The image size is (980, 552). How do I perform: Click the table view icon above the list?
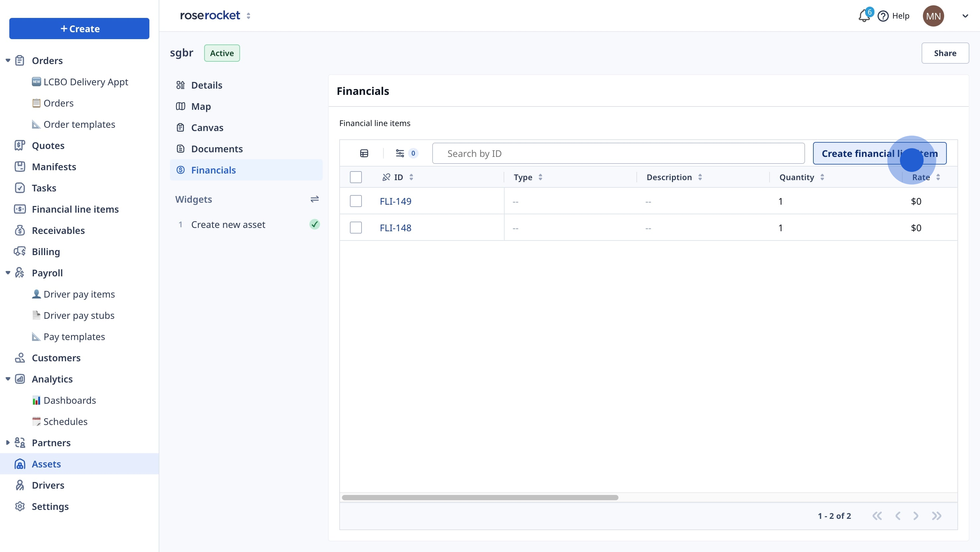tap(364, 153)
